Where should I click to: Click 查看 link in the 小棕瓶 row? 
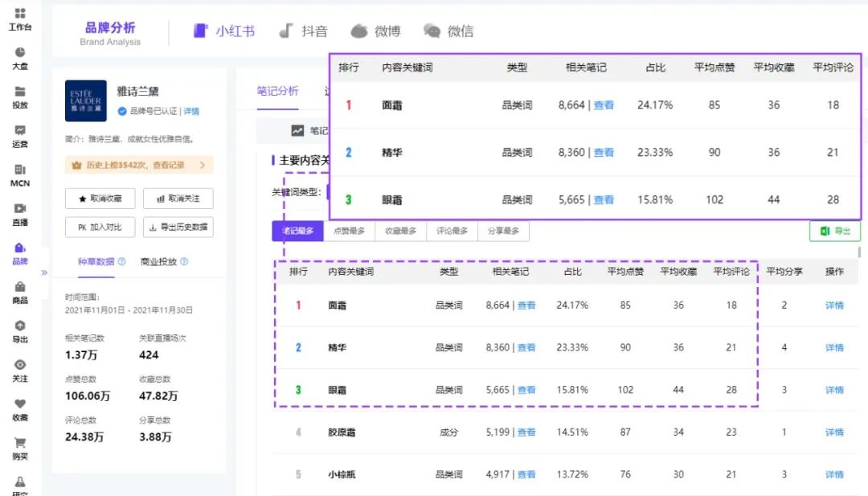click(526, 474)
